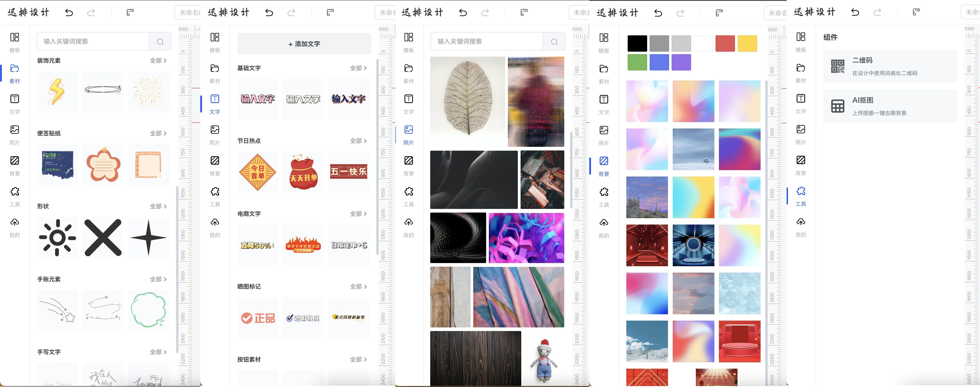Insert the bold X shape
980x387 pixels.
[x=103, y=237]
